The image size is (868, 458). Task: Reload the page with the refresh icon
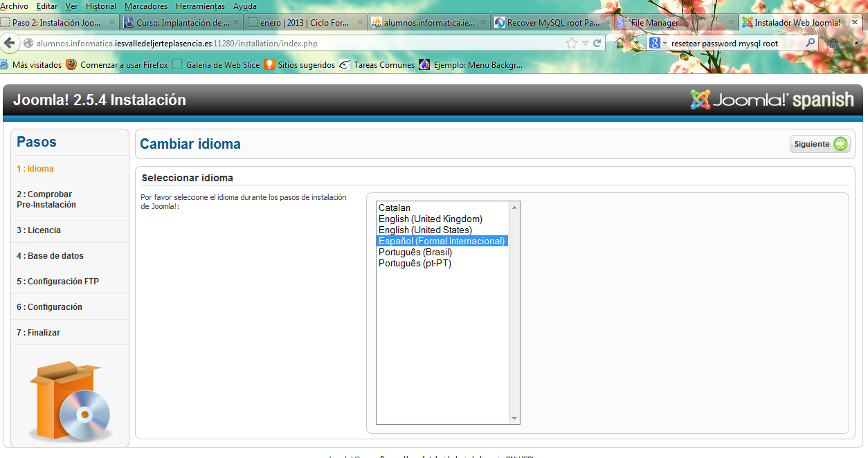[x=597, y=43]
